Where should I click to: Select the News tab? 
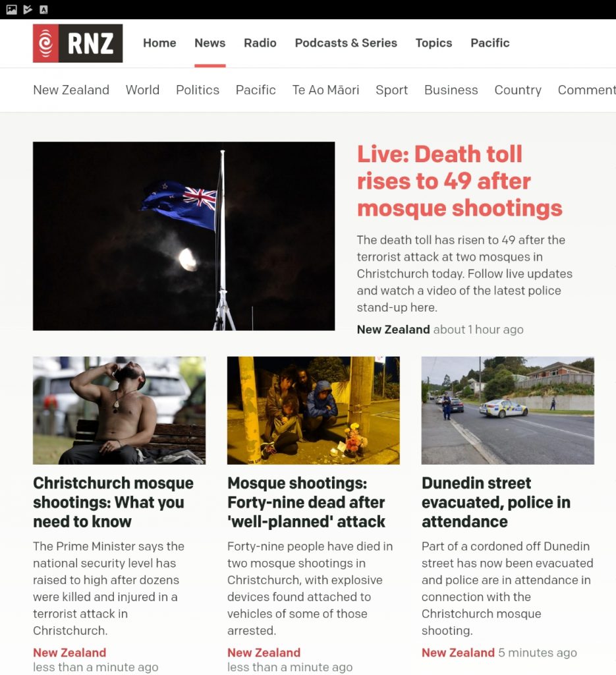click(210, 43)
